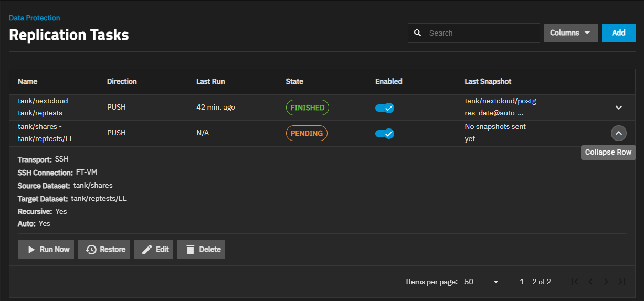The image size is (644, 301).
Task: Toggle Enabled switch for tank/shares task
Action: (384, 133)
